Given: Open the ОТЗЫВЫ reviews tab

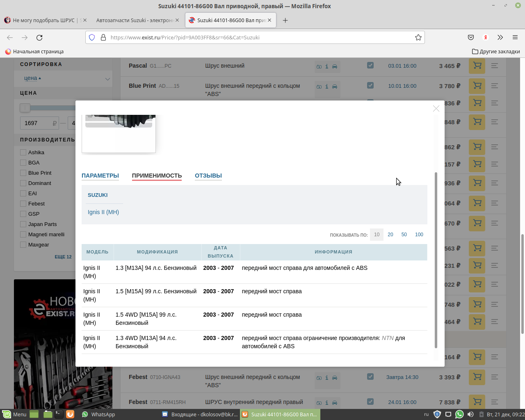Looking at the screenshot, I should [x=208, y=176].
